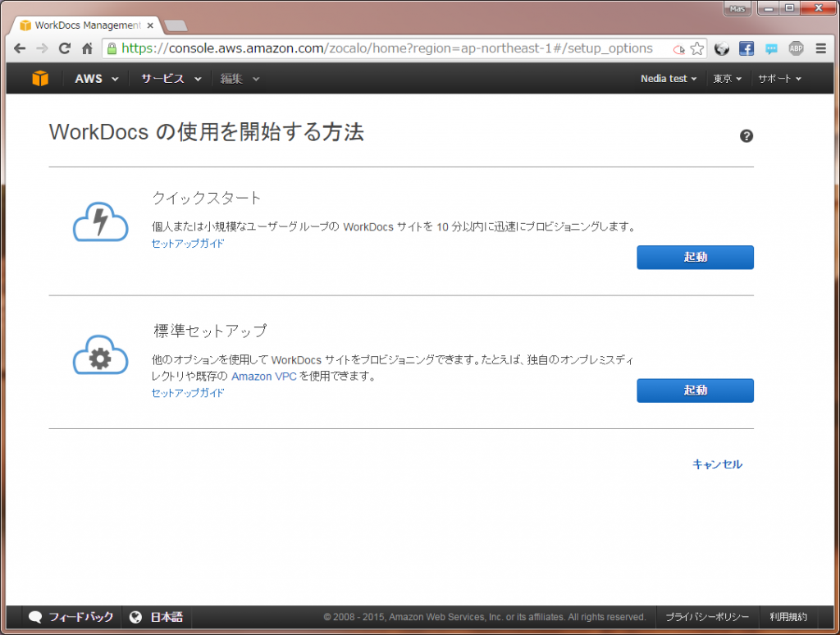Screen dimensions: 840x635
Task: Expand the サービス dropdown menu
Action: 171,79
